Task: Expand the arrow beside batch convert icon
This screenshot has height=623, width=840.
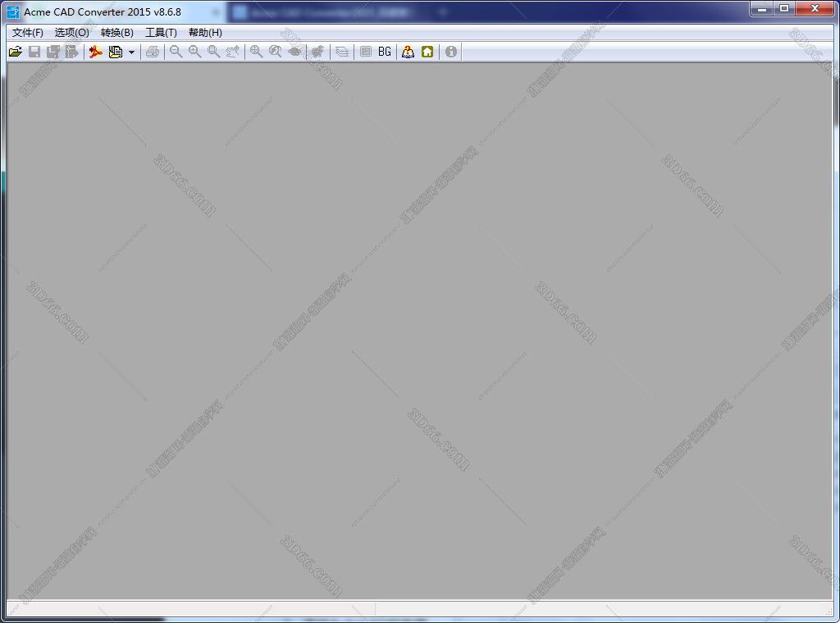Action: click(131, 52)
